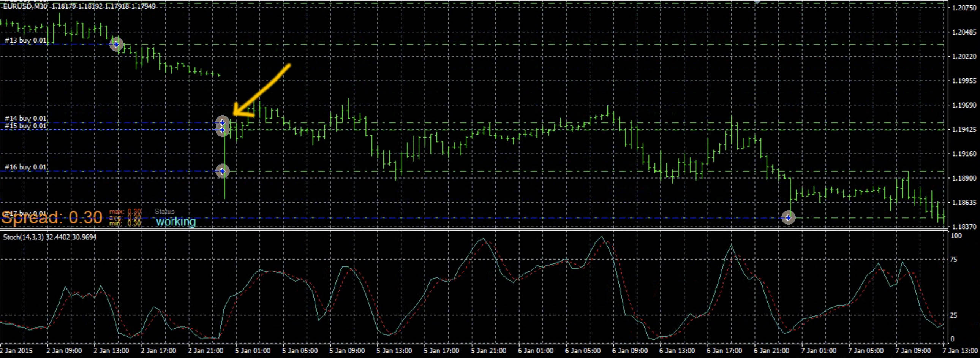Click the '2 Jan 2015' time axis label

click(16, 350)
